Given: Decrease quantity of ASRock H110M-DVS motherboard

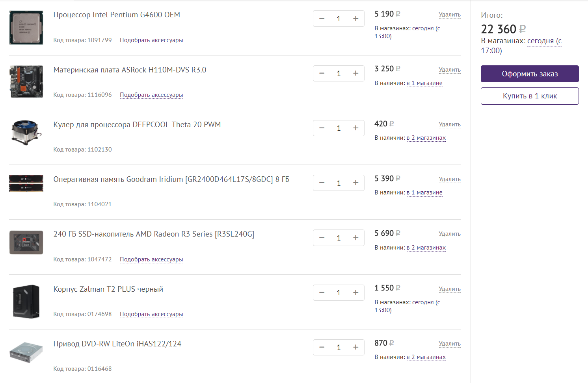Looking at the screenshot, I should point(322,74).
